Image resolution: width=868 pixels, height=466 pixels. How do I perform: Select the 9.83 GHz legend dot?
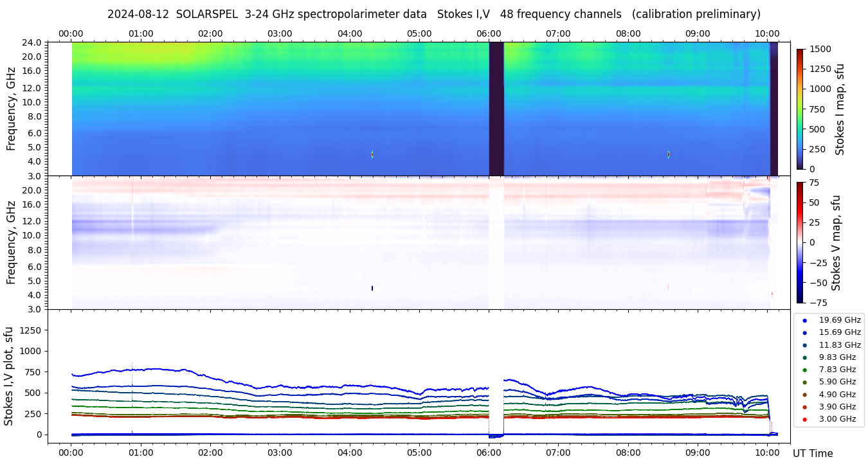(804, 357)
